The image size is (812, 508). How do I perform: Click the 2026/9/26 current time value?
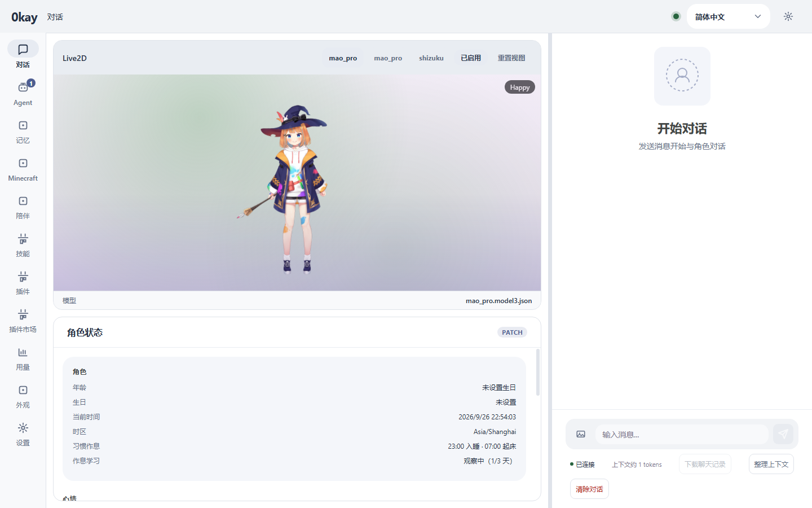tap(487, 417)
